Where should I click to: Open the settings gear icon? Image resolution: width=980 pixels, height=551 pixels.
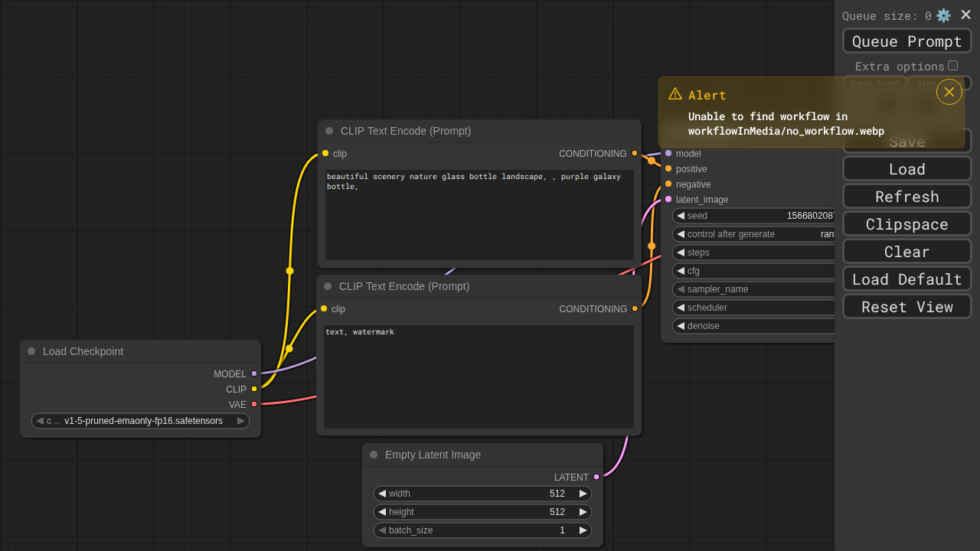943,15
